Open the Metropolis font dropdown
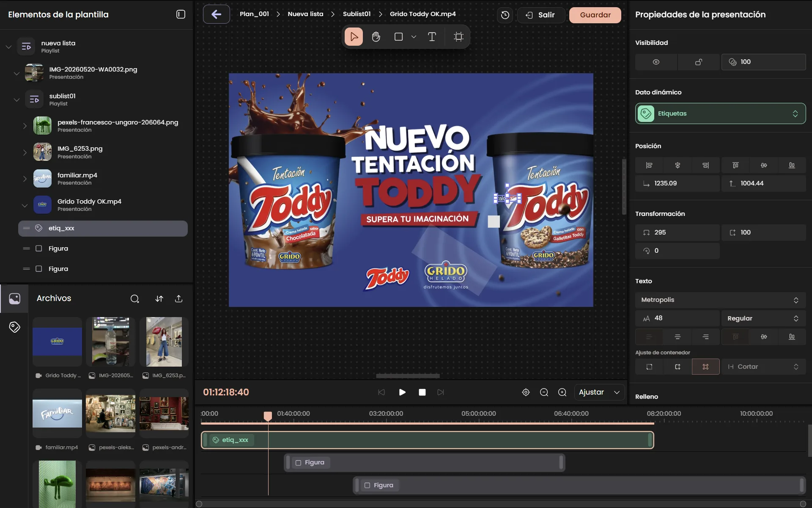Viewport: 812px width, 508px height. (720, 300)
